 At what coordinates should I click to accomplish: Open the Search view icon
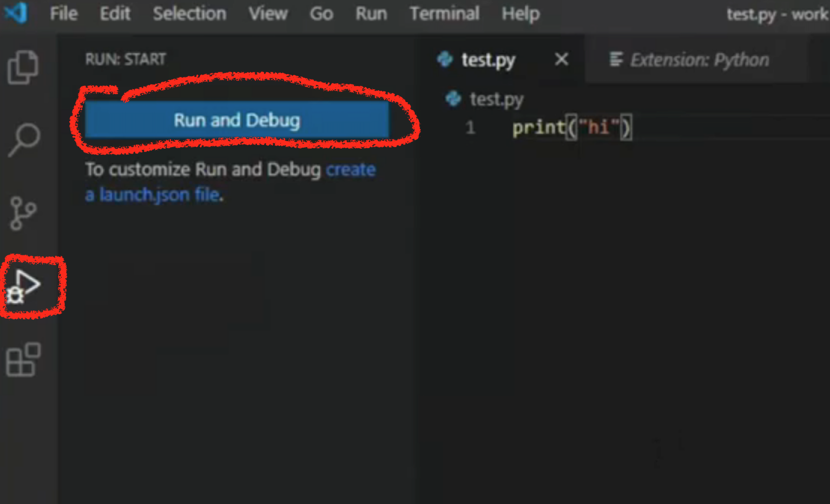(24, 140)
